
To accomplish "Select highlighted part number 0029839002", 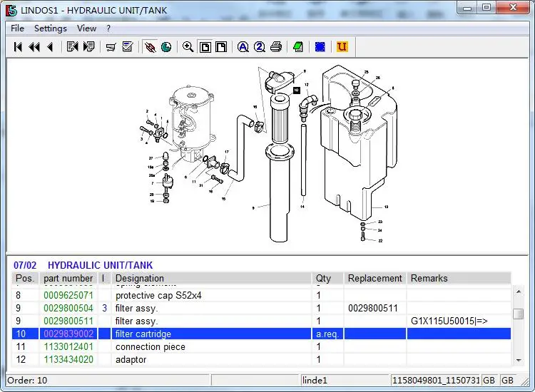I will (68, 334).
